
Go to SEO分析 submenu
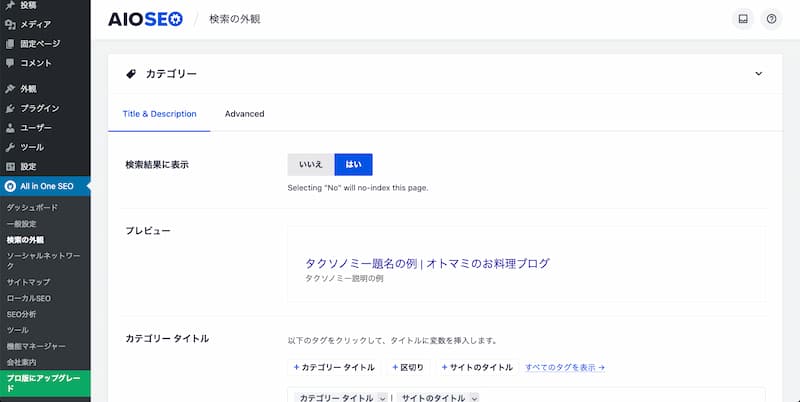[21, 314]
